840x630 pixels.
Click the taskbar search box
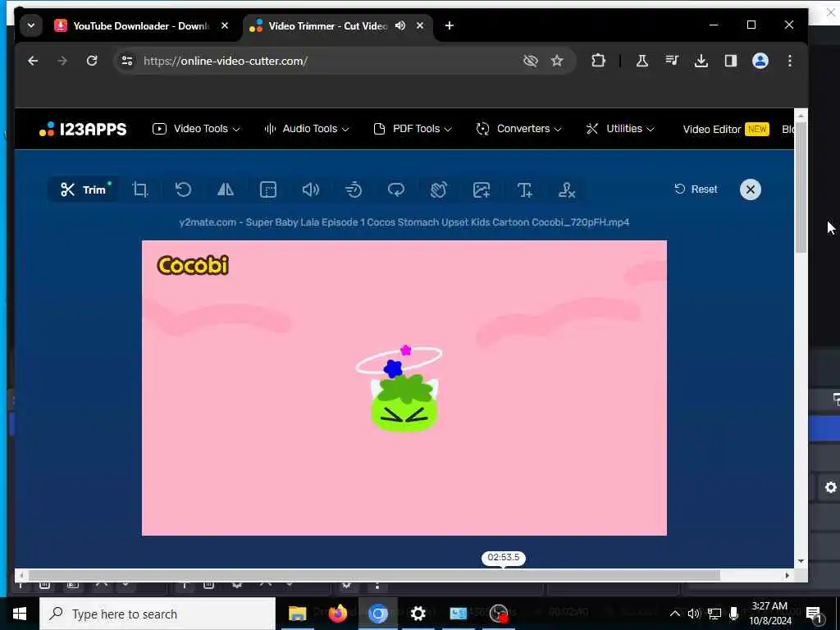point(157,614)
